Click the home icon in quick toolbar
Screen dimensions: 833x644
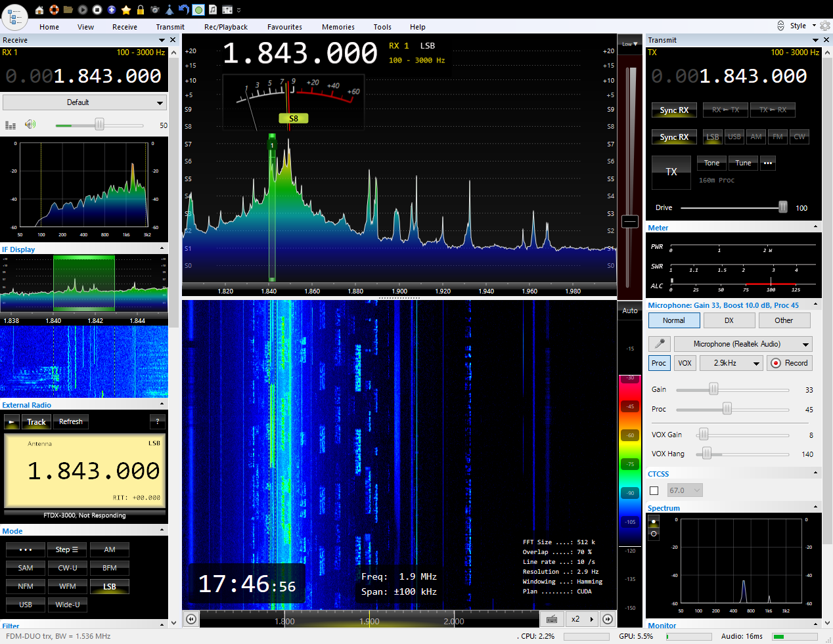coord(39,10)
